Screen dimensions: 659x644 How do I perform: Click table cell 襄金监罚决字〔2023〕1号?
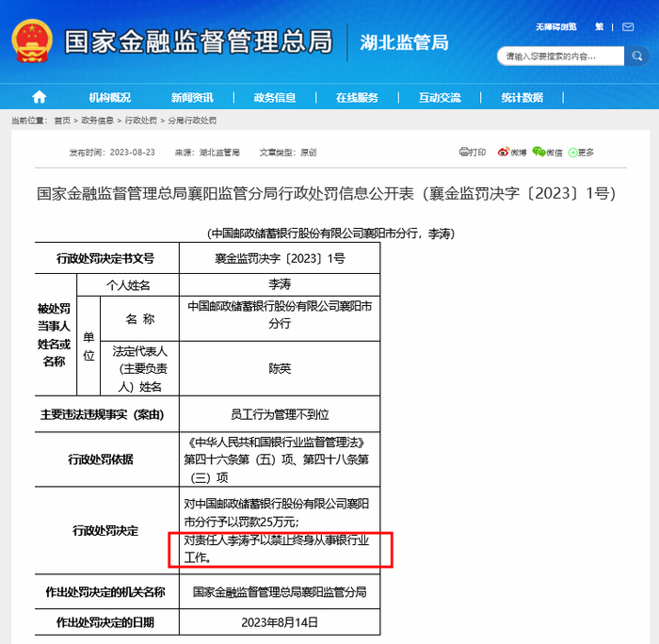[280, 258]
